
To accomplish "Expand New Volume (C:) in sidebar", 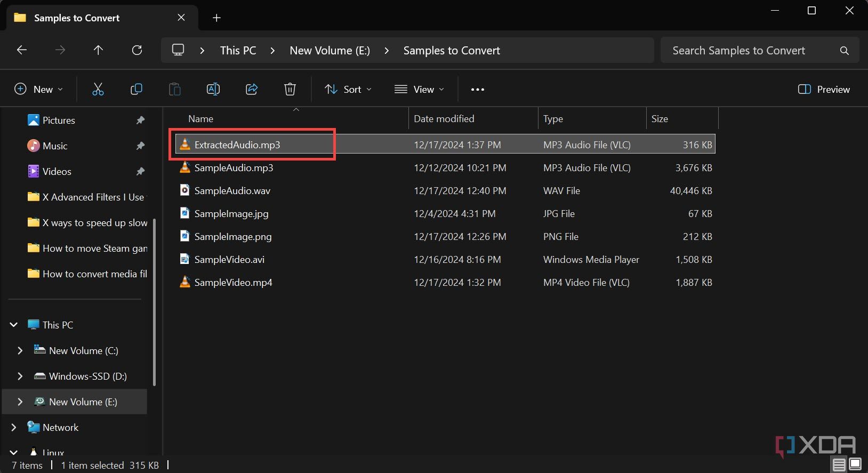I will 20,350.
